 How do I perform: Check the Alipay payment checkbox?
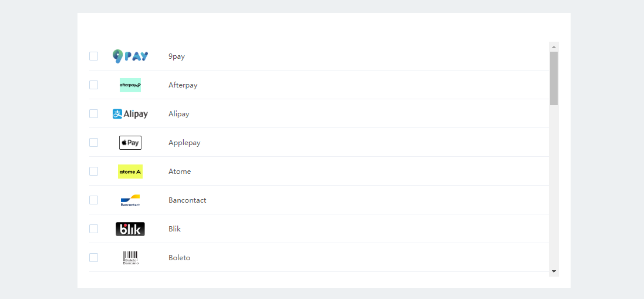pyautogui.click(x=94, y=114)
